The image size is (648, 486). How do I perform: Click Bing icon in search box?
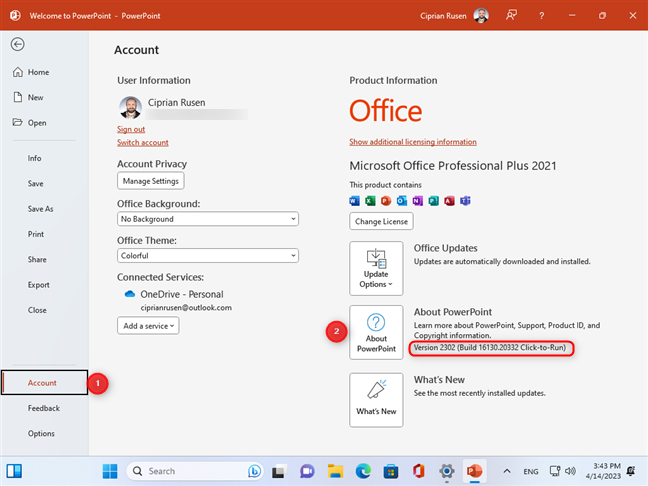click(x=254, y=471)
